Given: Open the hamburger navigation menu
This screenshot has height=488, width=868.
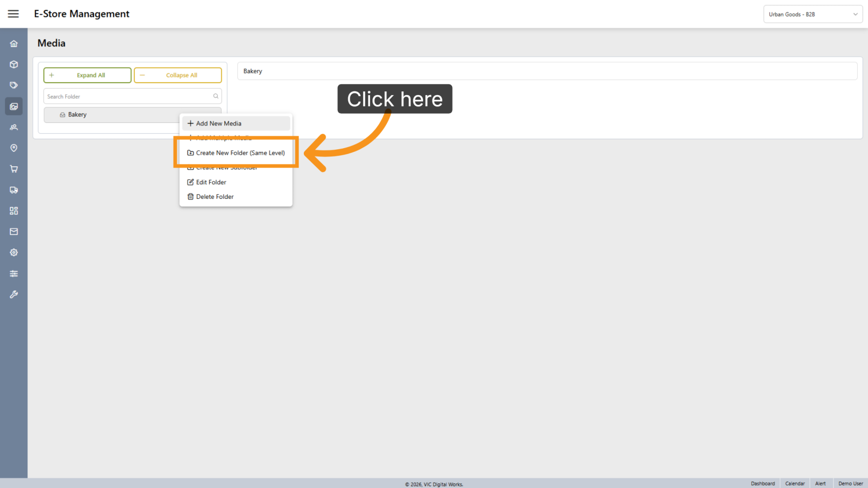Looking at the screenshot, I should (13, 14).
